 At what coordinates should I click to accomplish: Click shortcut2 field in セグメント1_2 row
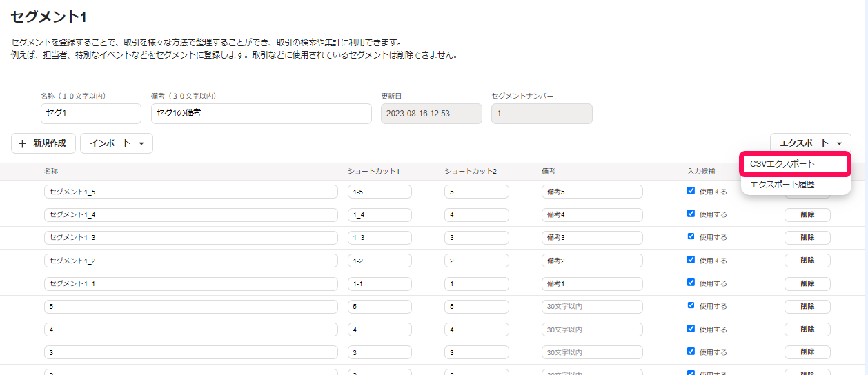[x=477, y=261]
